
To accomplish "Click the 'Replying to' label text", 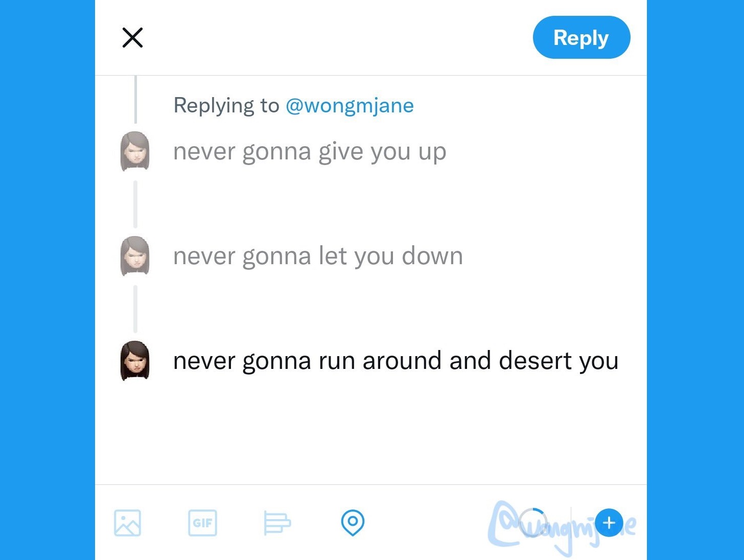I will tap(226, 106).
